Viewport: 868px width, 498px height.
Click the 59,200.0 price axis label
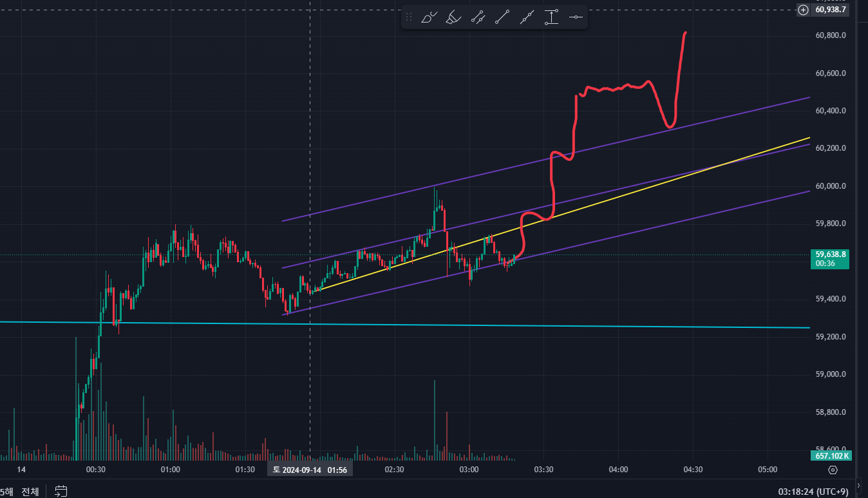click(x=831, y=337)
